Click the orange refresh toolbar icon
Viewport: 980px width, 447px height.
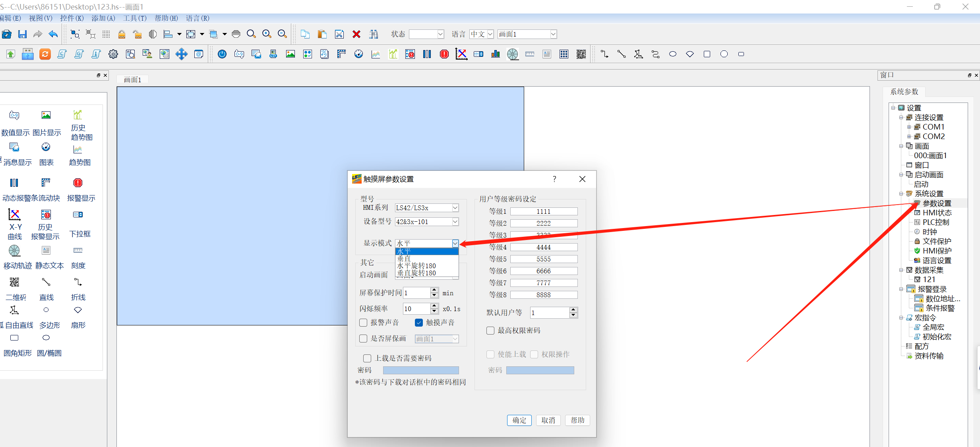pos(45,54)
